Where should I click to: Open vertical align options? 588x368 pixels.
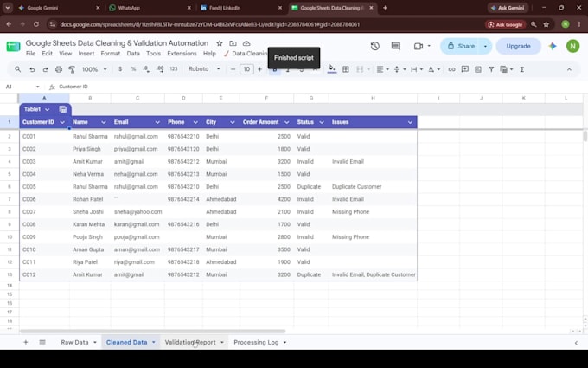pos(399,69)
